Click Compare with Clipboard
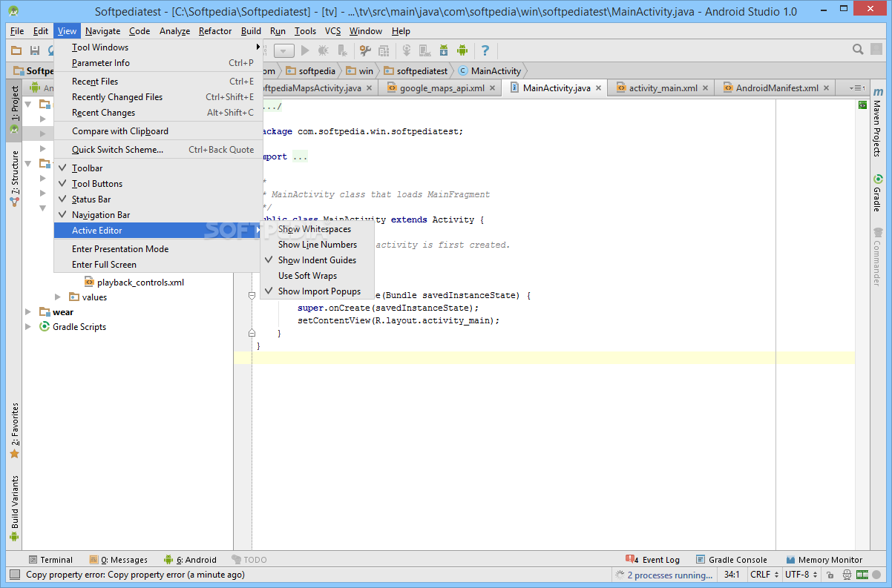 click(x=157, y=131)
